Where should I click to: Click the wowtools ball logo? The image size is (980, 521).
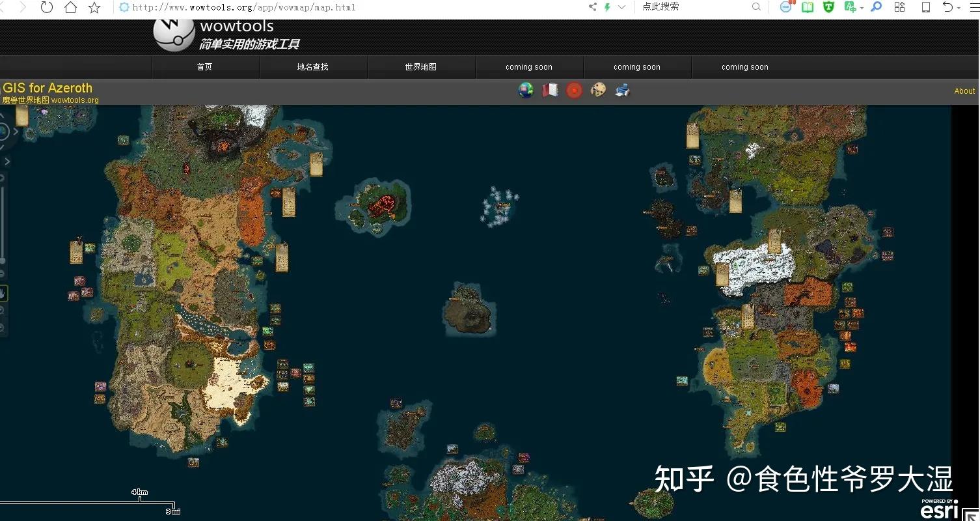(x=174, y=33)
